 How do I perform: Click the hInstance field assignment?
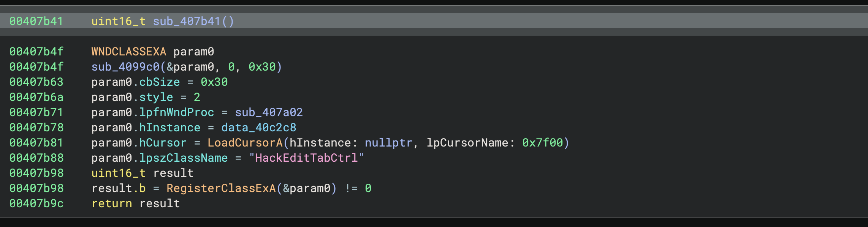click(x=170, y=128)
